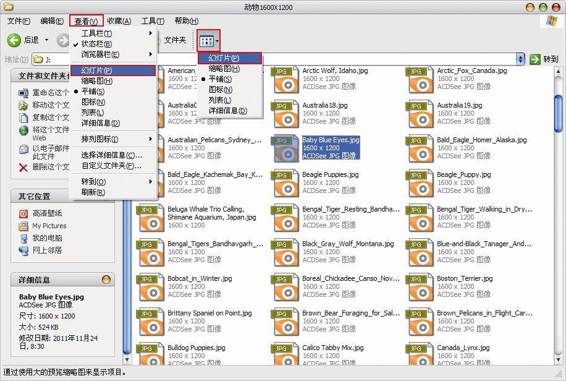Select Bald_Eagle_Homer_Alaska.jpg file icon

[419, 149]
